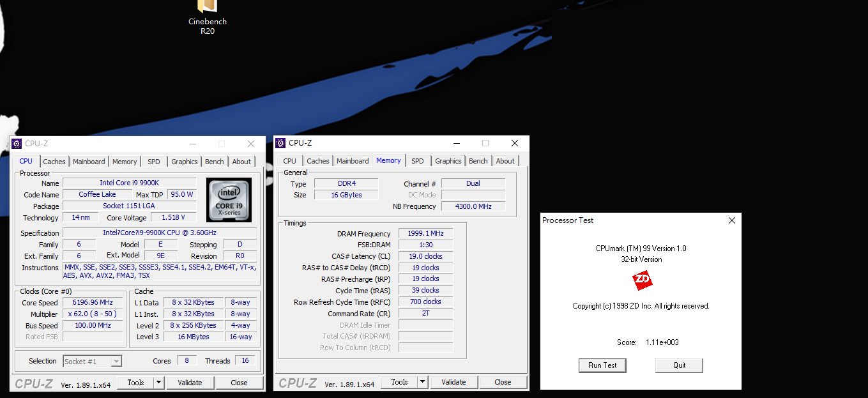
Task: Close the Processor Test window
Action: tap(732, 220)
